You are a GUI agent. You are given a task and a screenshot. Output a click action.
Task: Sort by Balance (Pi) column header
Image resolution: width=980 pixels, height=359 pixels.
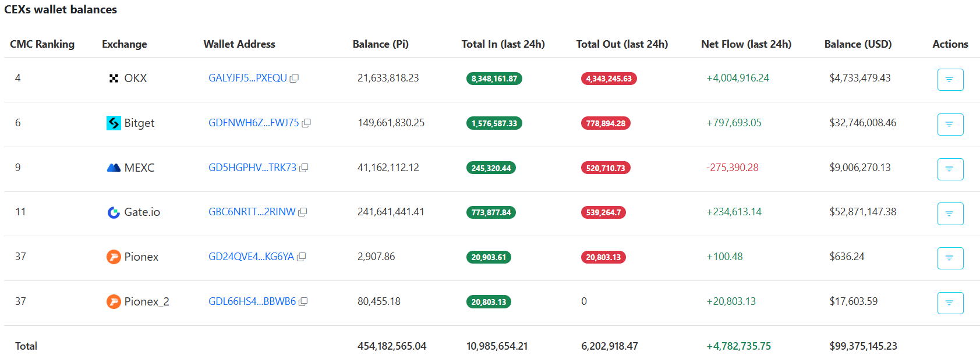pos(380,44)
